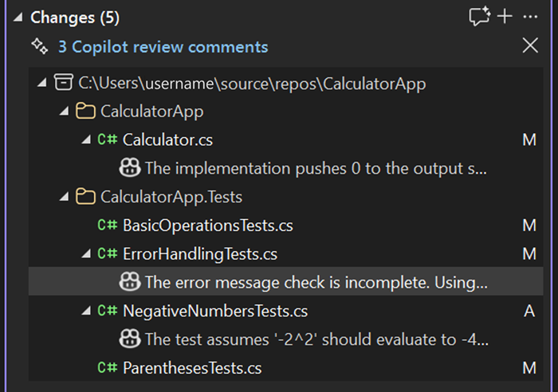Collapse ErrorHandlingTests.cs review comments
The width and height of the screenshot is (558, 392).
click(86, 254)
